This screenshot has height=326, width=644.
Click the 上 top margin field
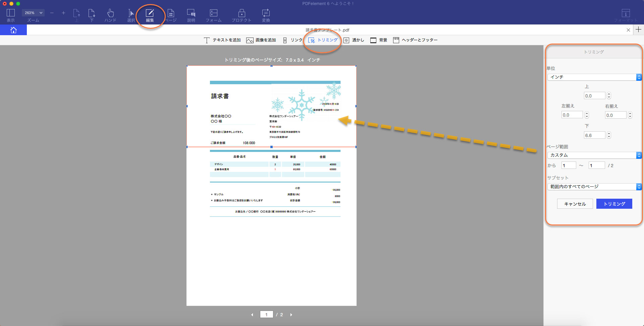click(594, 96)
